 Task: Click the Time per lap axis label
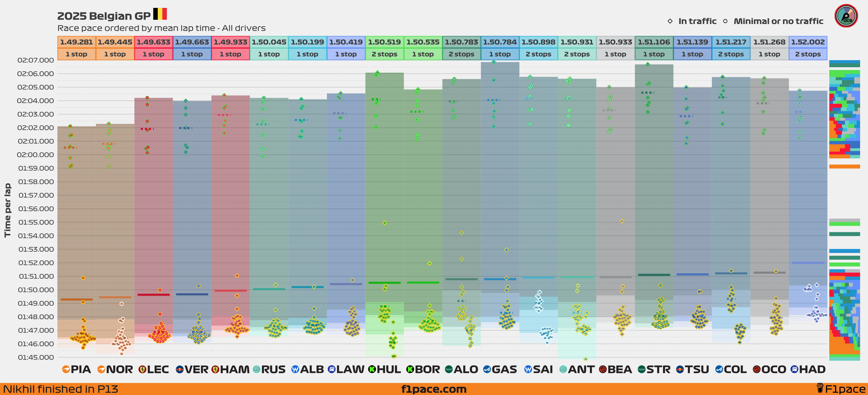click(7, 210)
